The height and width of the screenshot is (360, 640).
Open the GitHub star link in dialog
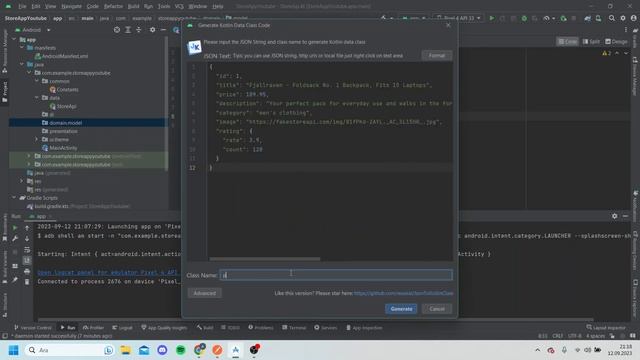[403, 293]
